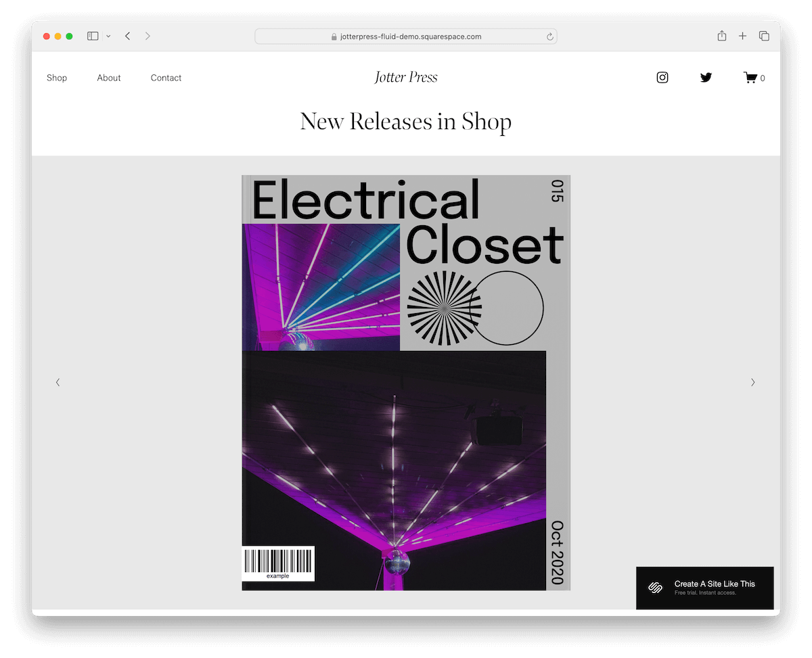This screenshot has height=658, width=812.
Task: Open the Shop menu item
Action: click(57, 78)
